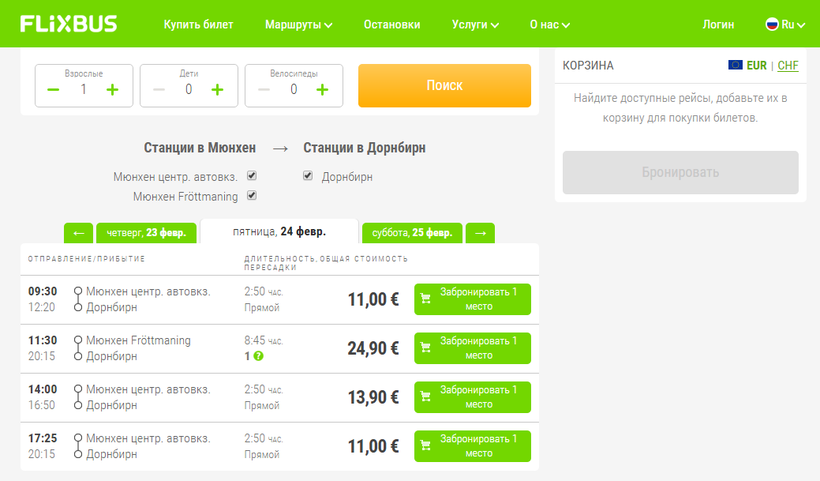This screenshot has width=820, height=481.
Task: Book a seat on 09:30 trip
Action: pyautogui.click(x=472, y=299)
